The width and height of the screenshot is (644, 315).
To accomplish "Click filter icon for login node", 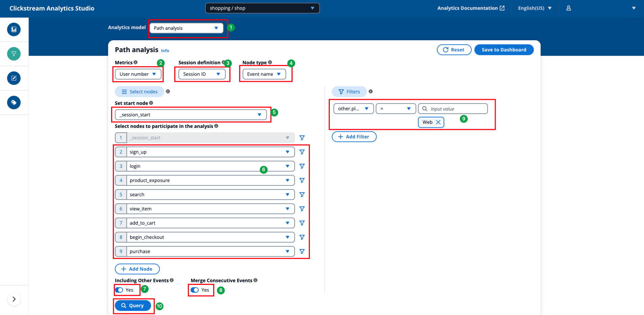I will [302, 166].
